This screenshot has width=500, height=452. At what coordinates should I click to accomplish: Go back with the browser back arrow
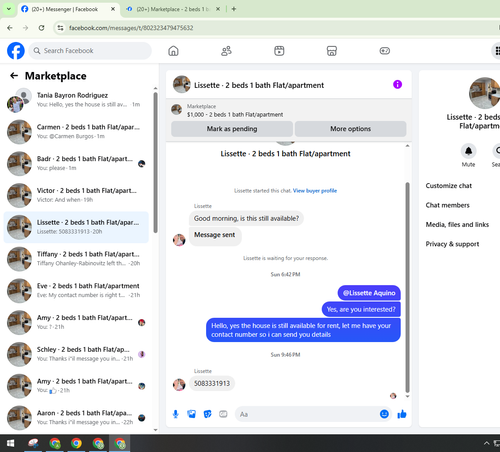[10, 28]
